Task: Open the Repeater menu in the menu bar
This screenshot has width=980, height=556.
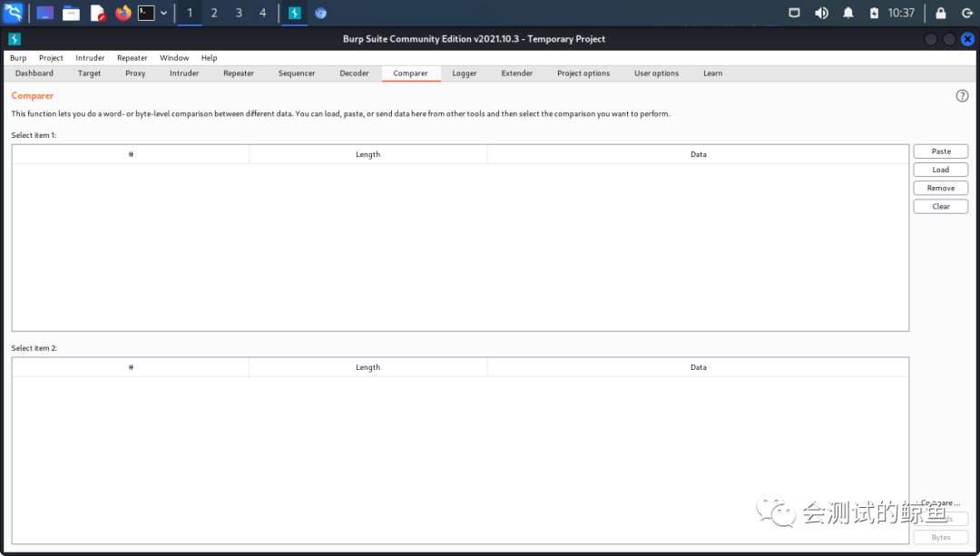Action: click(132, 57)
